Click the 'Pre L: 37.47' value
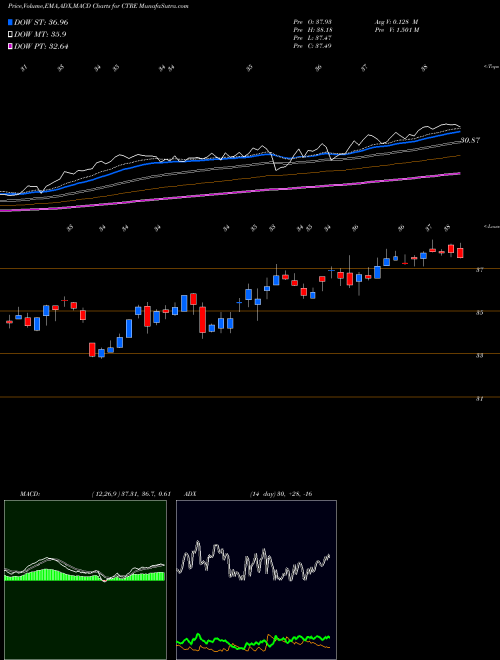This screenshot has width=500, height=660. click(x=313, y=38)
